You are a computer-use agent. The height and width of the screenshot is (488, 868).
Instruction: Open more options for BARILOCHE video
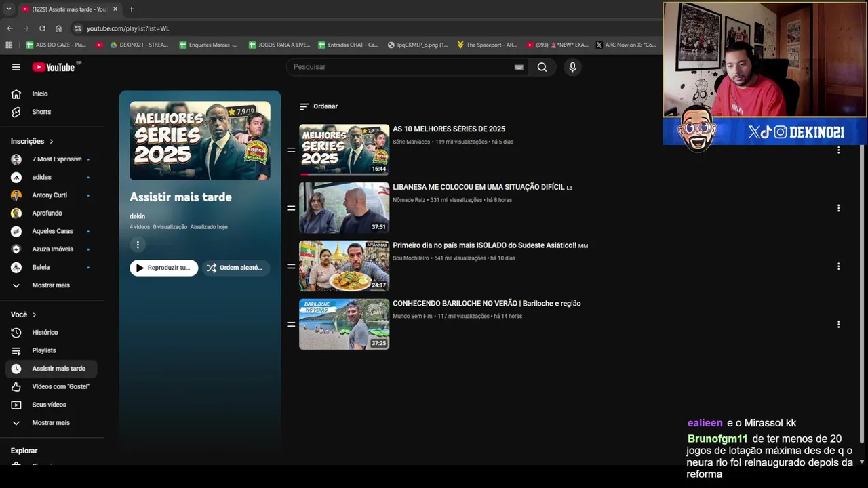tap(838, 325)
